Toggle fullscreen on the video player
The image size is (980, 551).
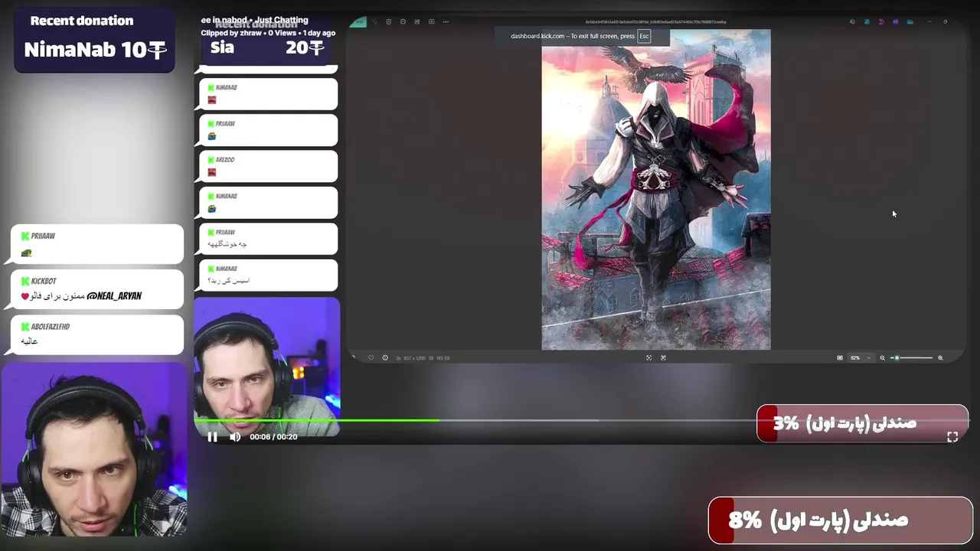point(952,437)
